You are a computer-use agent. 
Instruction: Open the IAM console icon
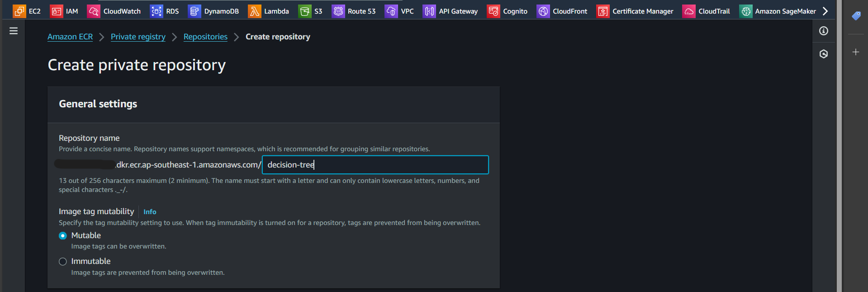tap(57, 11)
